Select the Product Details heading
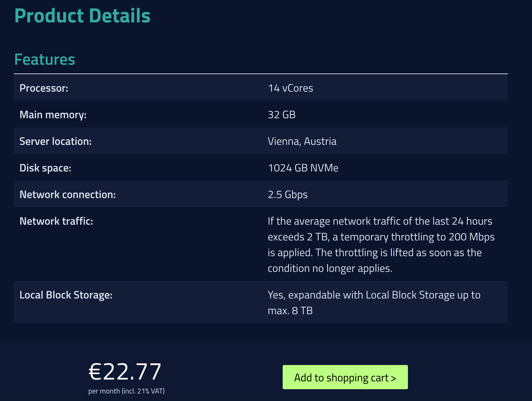Viewport: 532px width, 401px height. pyautogui.click(x=82, y=16)
